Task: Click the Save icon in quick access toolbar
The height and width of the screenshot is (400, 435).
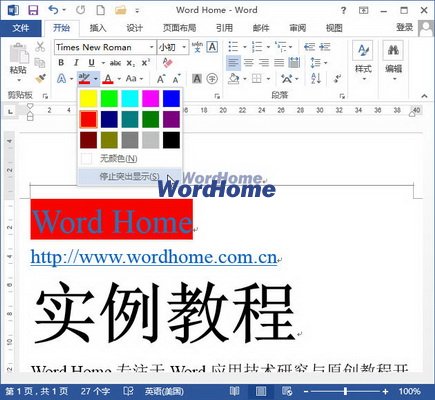Action: (x=33, y=10)
